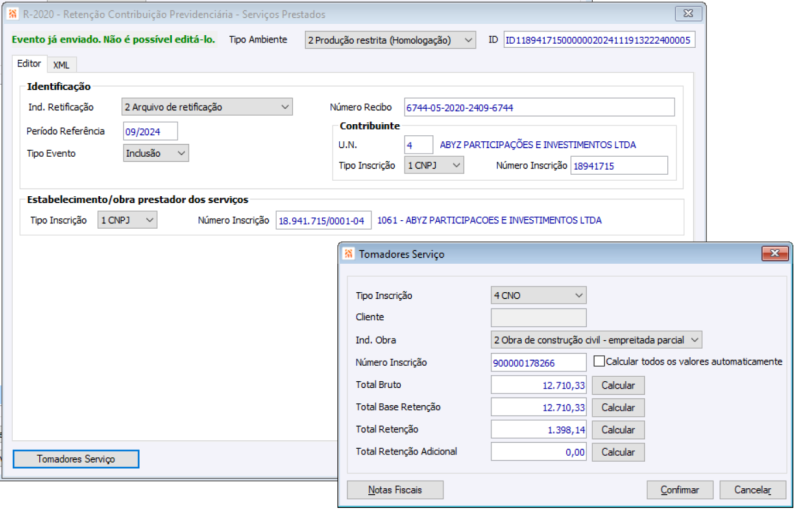Click the ID input field
Viewport: 800px width, 512px height.
599,40
